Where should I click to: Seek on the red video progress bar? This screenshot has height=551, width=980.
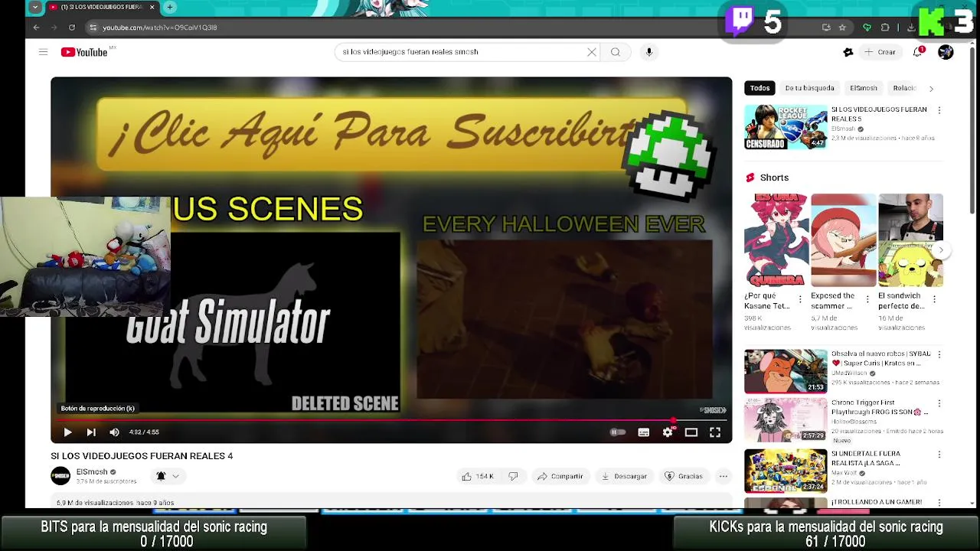(x=391, y=420)
